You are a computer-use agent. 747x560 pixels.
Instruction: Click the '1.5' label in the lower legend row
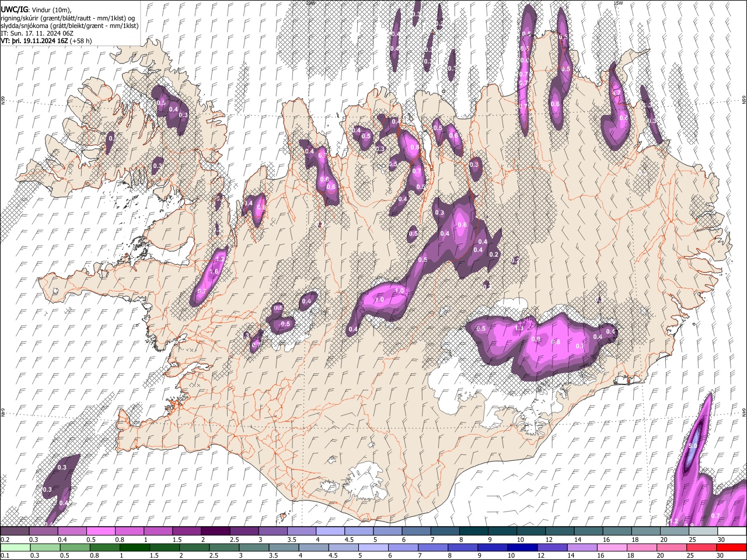(x=155, y=556)
